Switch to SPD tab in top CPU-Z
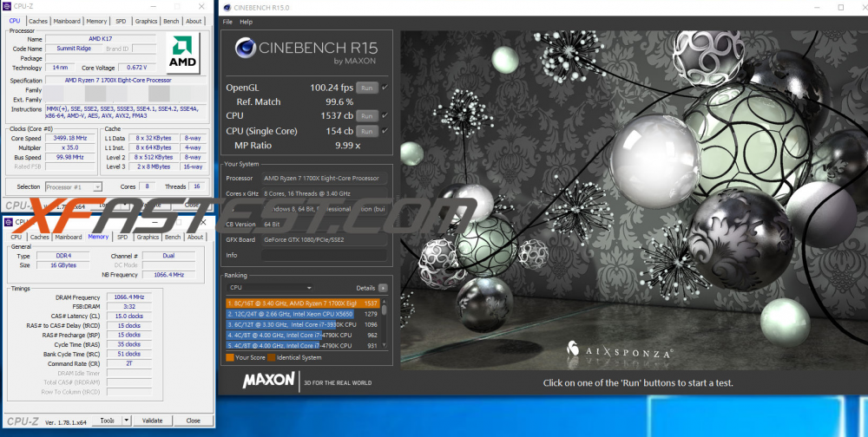The height and width of the screenshot is (437, 868). pyautogui.click(x=120, y=21)
